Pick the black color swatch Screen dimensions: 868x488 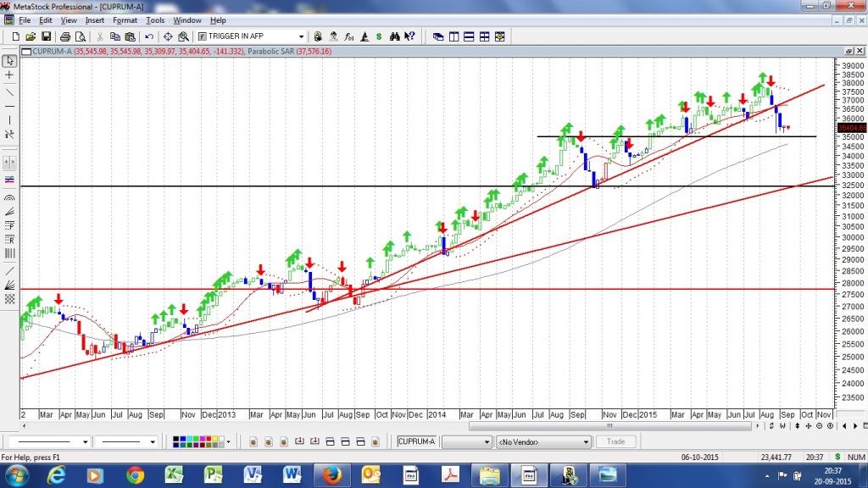pyautogui.click(x=176, y=438)
